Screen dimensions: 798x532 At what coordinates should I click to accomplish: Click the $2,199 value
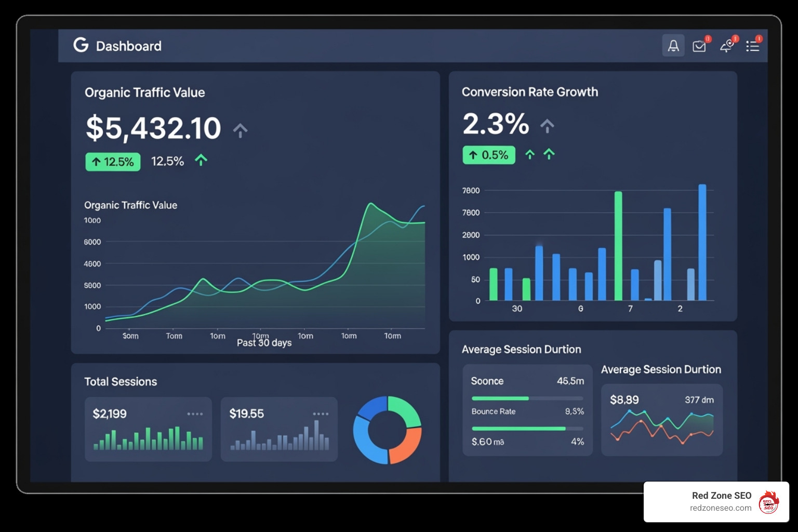(110, 414)
